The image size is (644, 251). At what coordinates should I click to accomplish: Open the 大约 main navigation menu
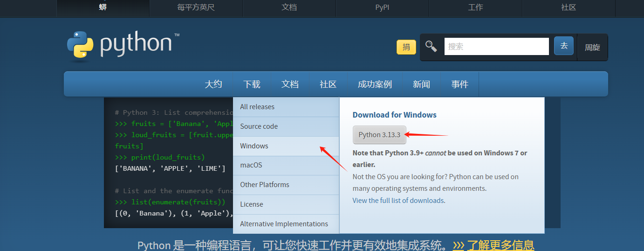[x=213, y=84]
